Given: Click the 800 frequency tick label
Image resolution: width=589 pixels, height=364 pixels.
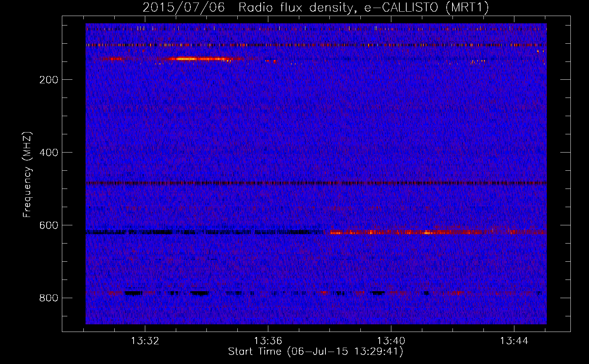Looking at the screenshot, I should (x=49, y=298).
